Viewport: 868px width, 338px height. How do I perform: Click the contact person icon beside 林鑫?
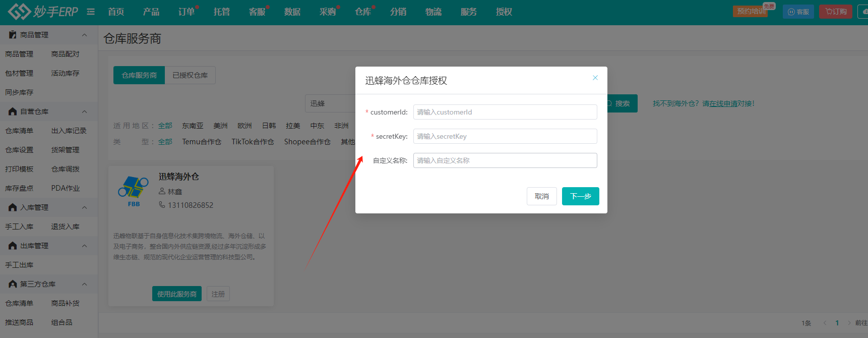[x=162, y=191]
